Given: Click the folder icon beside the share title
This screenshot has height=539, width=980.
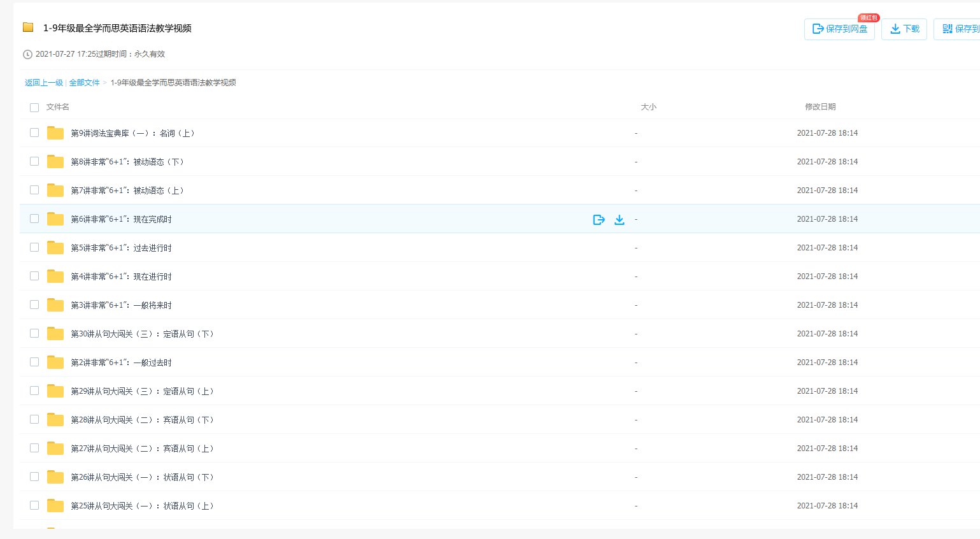Looking at the screenshot, I should pos(28,27).
